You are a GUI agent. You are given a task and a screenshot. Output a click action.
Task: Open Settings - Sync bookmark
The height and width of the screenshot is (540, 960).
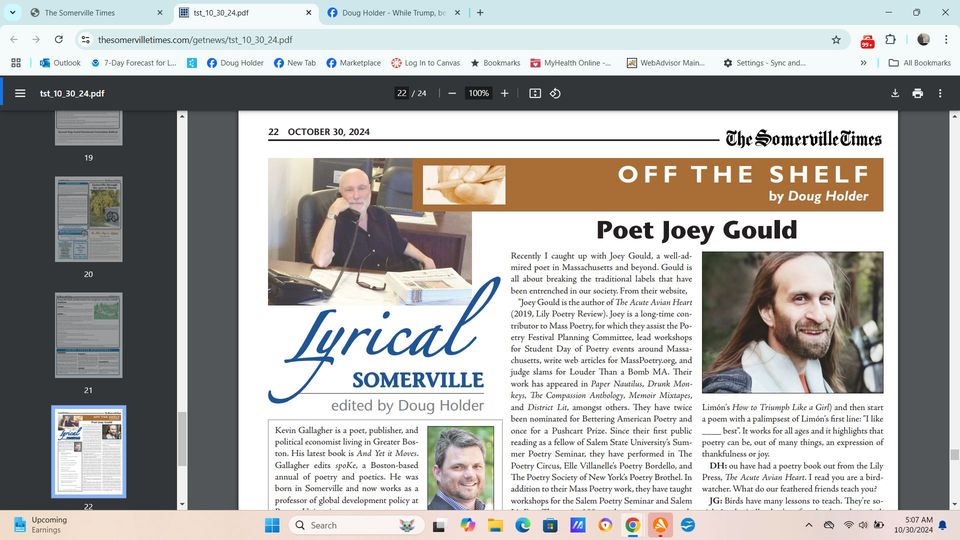tap(764, 62)
